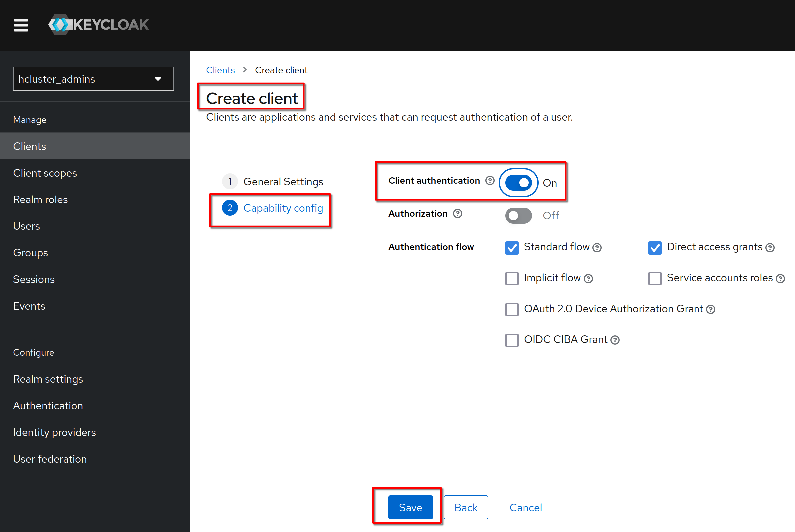The width and height of the screenshot is (795, 532).
Task: Click the Save button
Action: pyautogui.click(x=410, y=508)
